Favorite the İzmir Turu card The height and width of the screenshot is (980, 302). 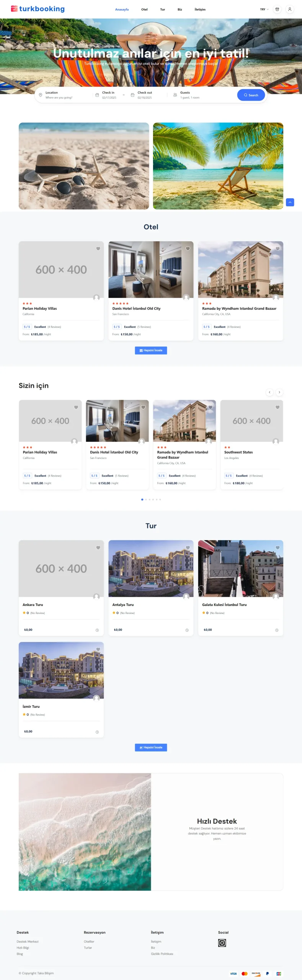tap(98, 649)
